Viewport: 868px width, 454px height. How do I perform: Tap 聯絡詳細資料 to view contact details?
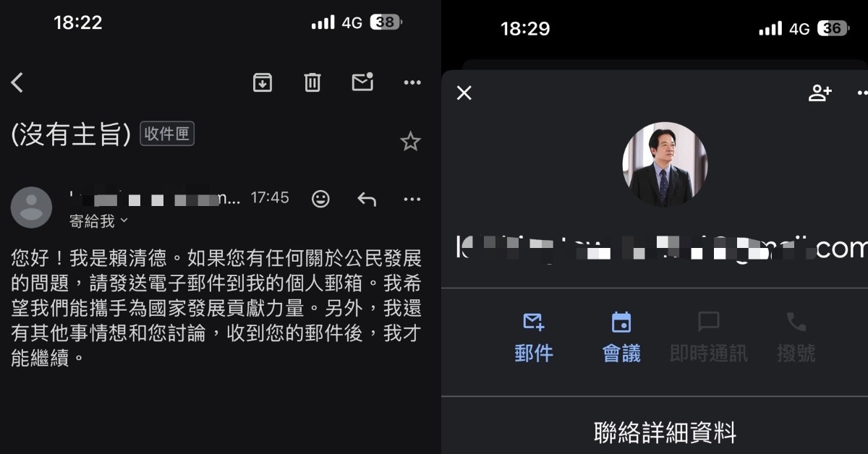(x=665, y=432)
